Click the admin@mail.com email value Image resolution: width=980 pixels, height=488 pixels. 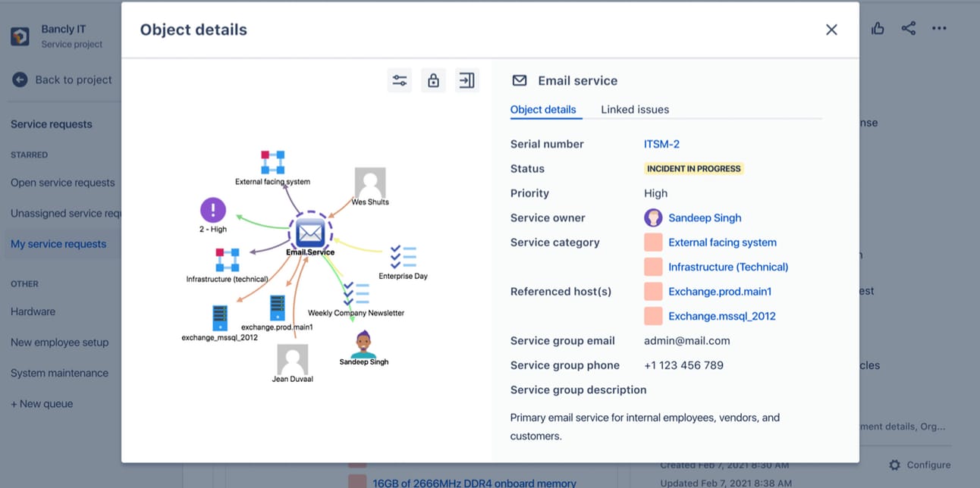(687, 341)
